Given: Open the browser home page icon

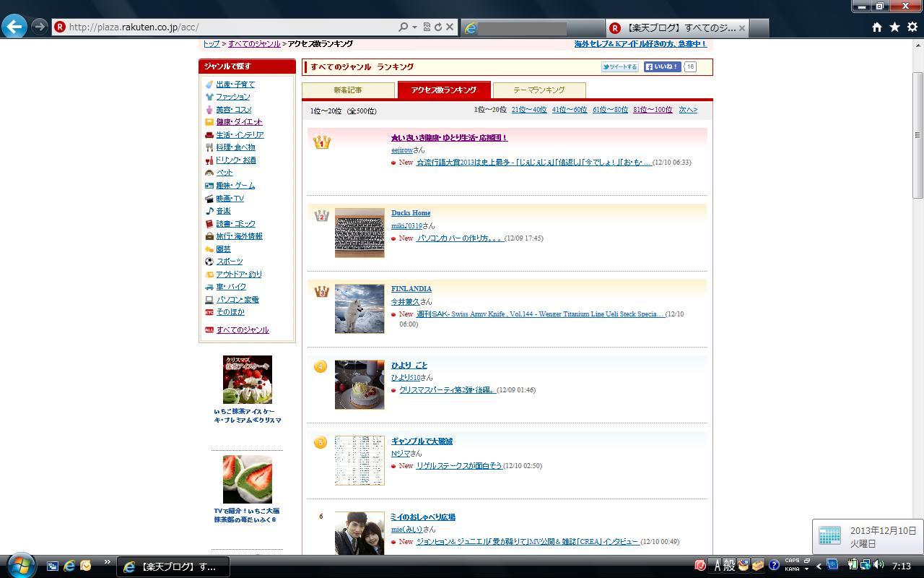Looking at the screenshot, I should click(876, 27).
